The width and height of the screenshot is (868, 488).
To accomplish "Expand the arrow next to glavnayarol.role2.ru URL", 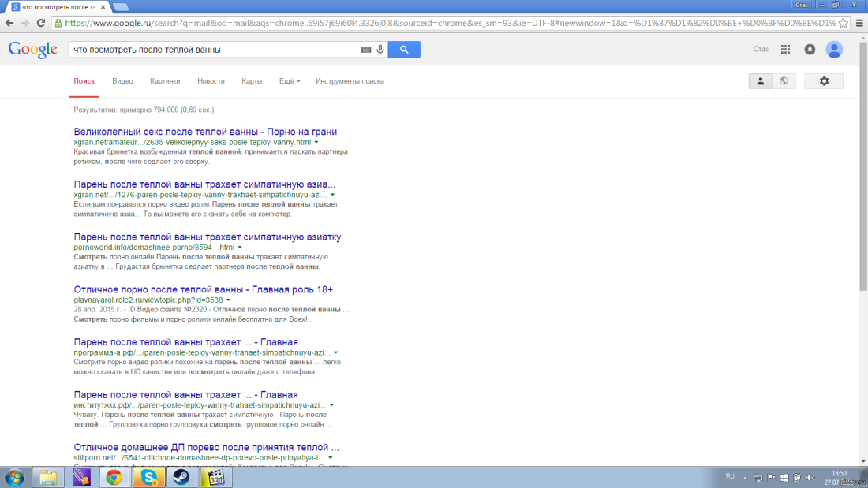I will [228, 300].
